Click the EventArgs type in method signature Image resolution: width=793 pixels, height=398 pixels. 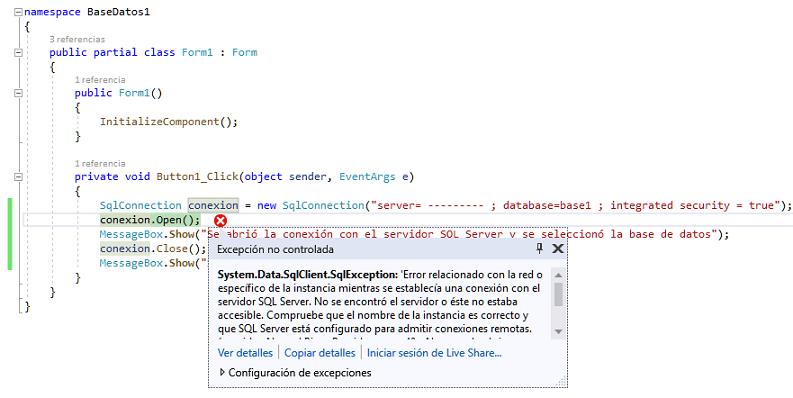pos(368,177)
